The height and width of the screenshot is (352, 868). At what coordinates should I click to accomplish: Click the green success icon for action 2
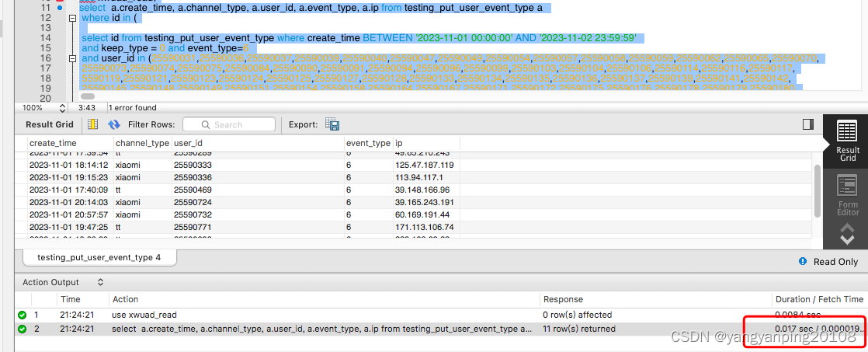pyautogui.click(x=23, y=329)
